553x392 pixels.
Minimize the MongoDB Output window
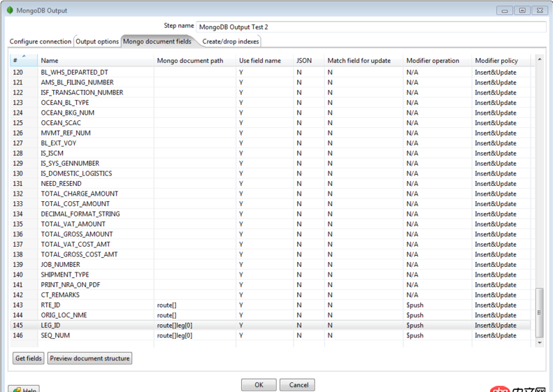point(505,10)
